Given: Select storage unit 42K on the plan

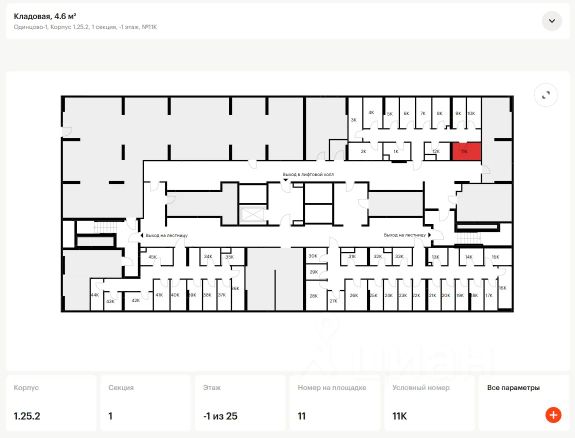Looking at the screenshot, I should click(x=136, y=300).
